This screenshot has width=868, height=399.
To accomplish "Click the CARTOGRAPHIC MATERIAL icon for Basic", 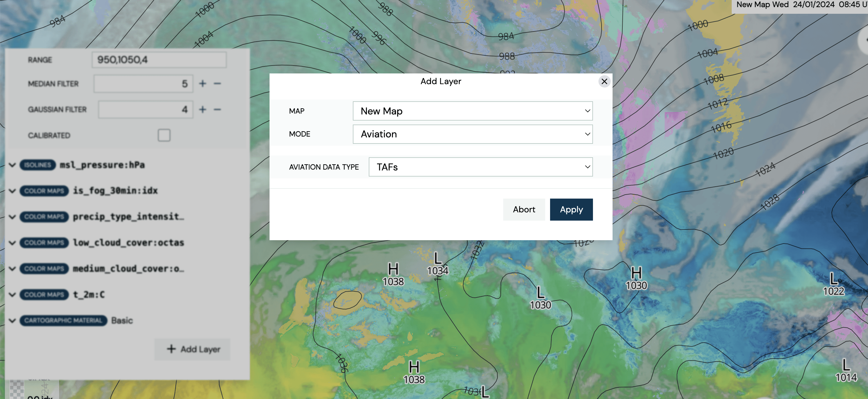I will pos(62,320).
